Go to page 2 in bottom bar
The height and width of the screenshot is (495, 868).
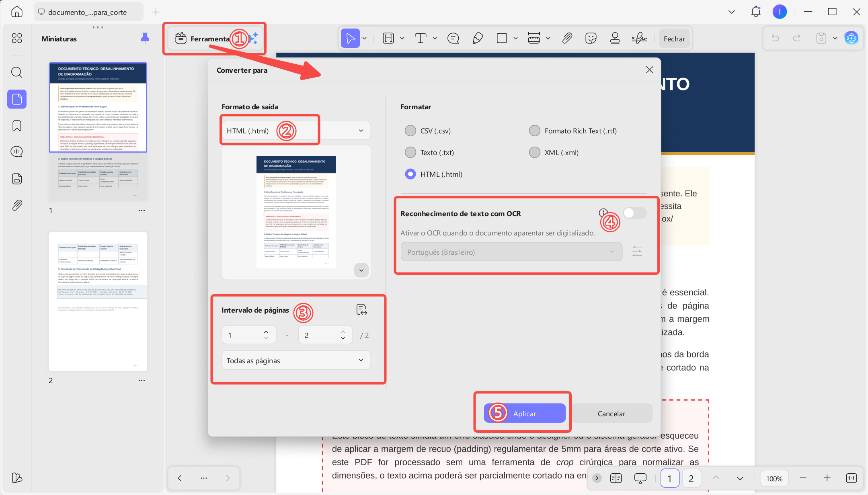click(x=691, y=478)
